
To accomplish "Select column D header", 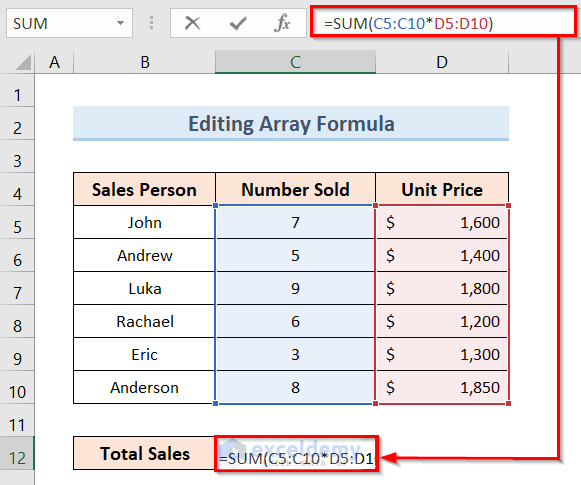I will (442, 62).
